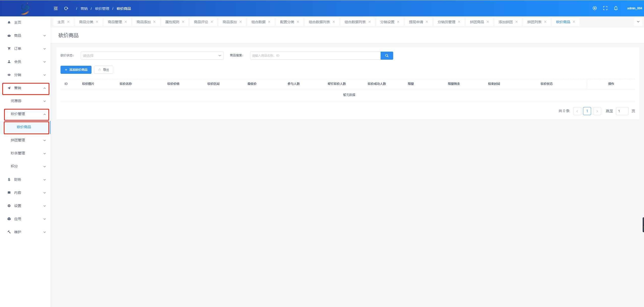Click the site logo in top left

[x=25, y=9]
